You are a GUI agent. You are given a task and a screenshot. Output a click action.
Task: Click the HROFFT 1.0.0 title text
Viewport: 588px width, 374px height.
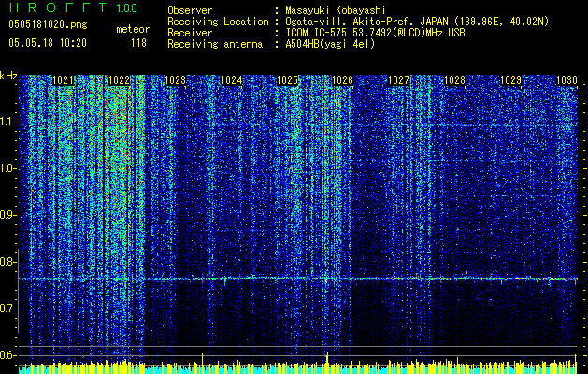[73, 7]
